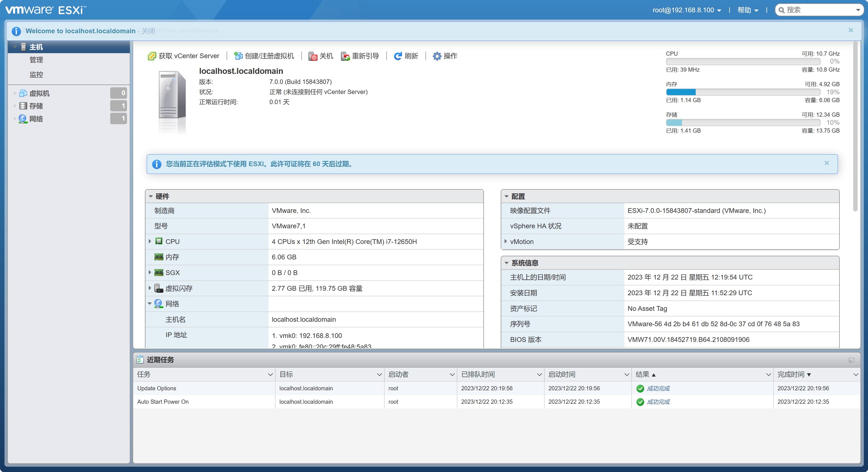
Task: Collapse the Hardware panel header
Action: [x=151, y=196]
